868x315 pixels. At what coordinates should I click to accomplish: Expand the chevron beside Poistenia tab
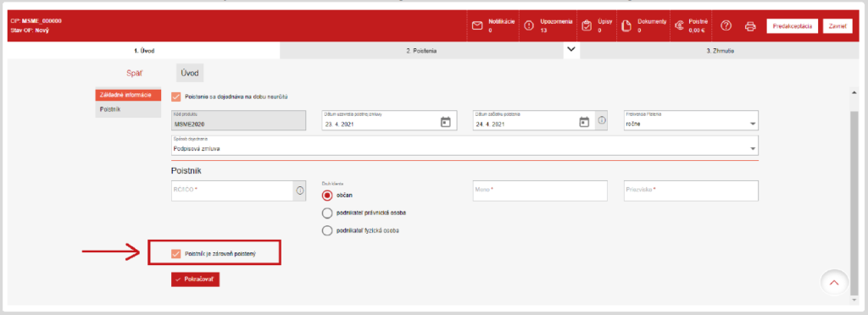(571, 50)
